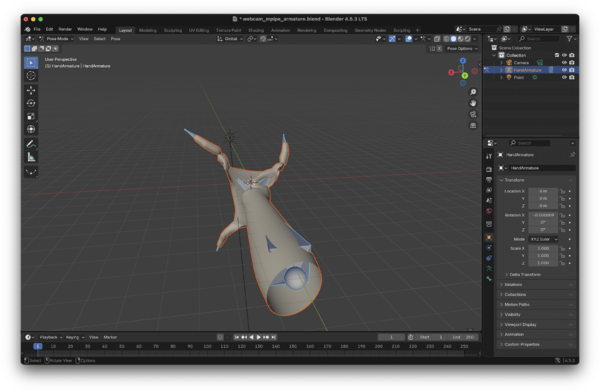Screen dimensions: 600x392
Task: Toggle X-Ray display in viewport header
Action: click(x=437, y=39)
